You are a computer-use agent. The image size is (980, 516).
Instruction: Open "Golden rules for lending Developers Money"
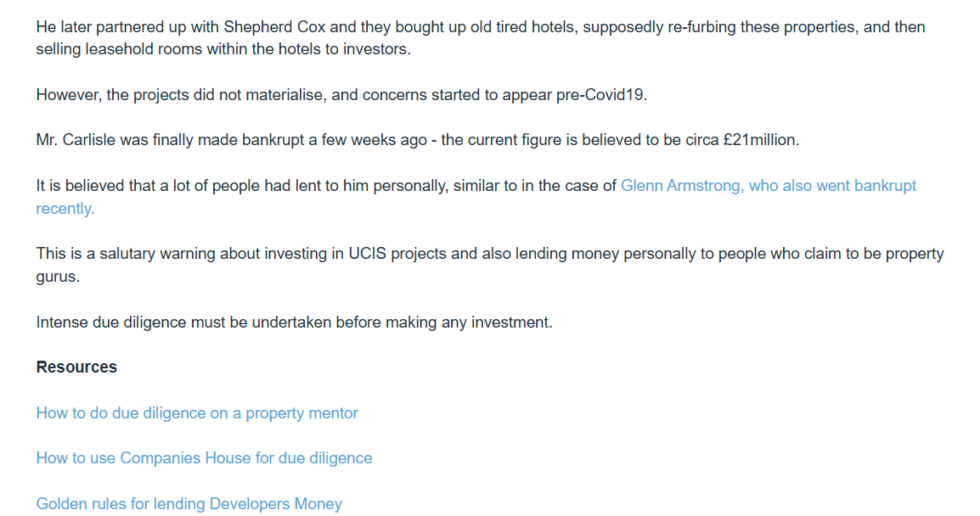click(189, 504)
